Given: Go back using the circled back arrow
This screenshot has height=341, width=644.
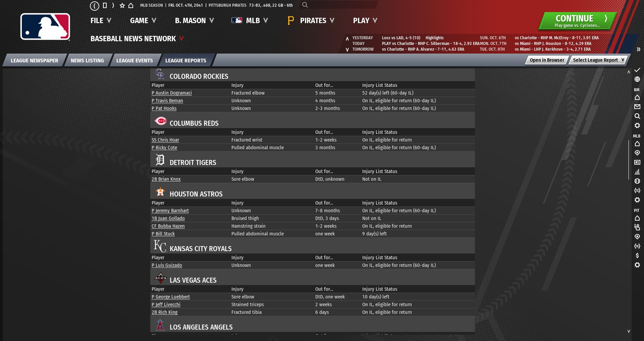Looking at the screenshot, I should tap(95, 6).
